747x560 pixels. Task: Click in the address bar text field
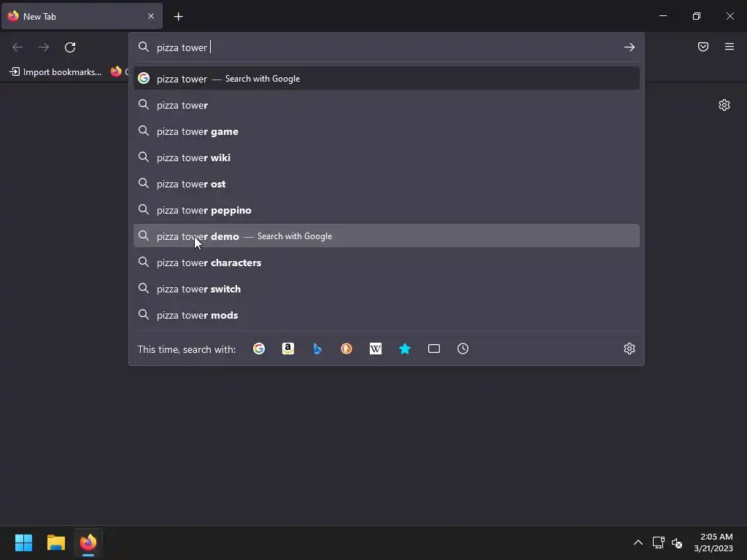[386, 47]
